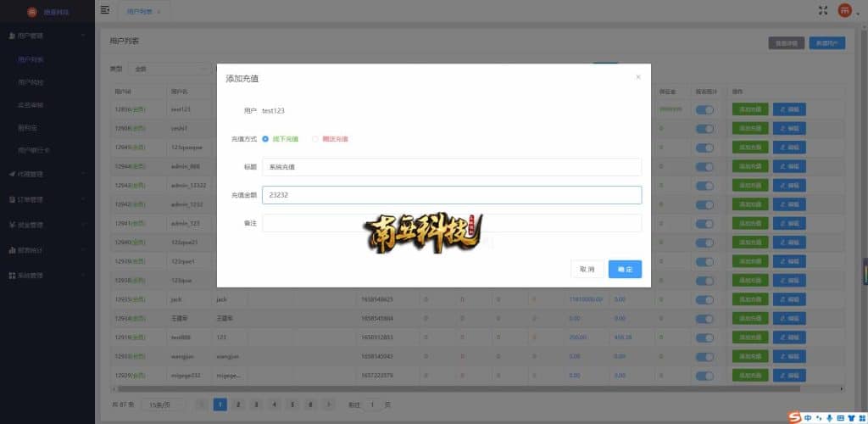Click green 添加充值 button in migege232 row
This screenshot has height=424, width=868.
pos(750,376)
